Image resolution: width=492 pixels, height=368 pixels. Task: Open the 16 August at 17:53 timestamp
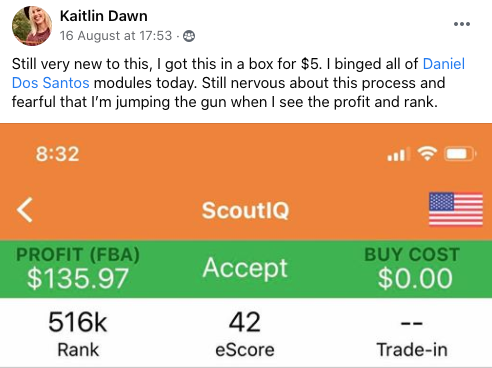pyautogui.click(x=116, y=36)
